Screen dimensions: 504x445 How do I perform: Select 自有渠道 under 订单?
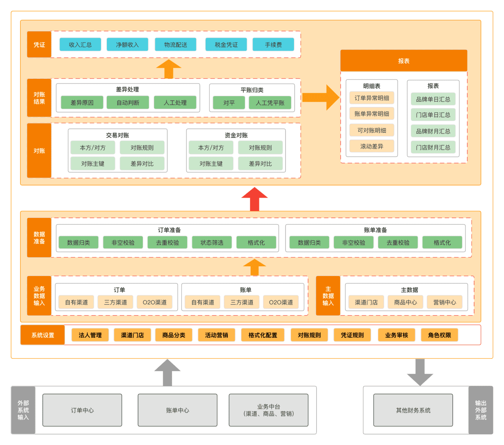click(x=77, y=302)
